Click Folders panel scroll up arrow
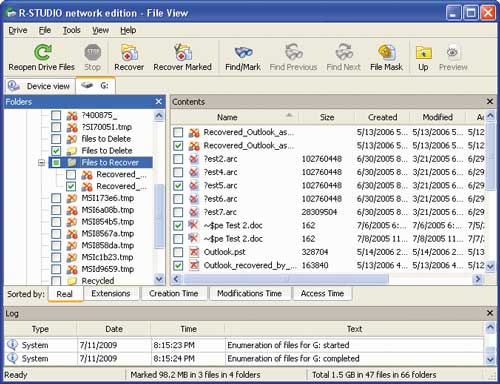 [x=159, y=115]
